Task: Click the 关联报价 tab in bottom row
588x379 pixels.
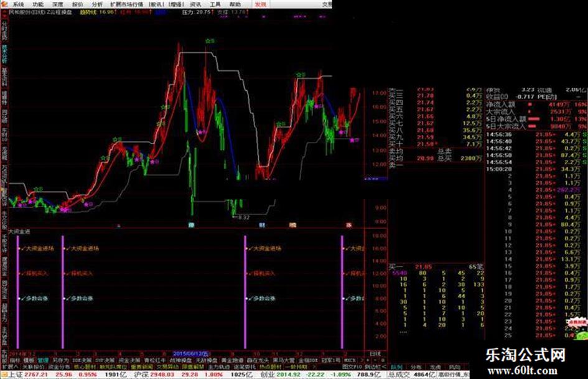Action: pos(33,367)
